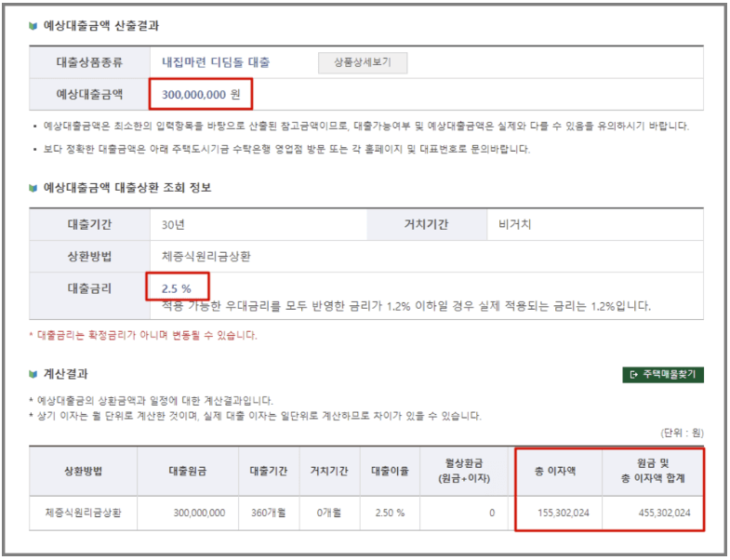Click the bullet icon beside 예상대출금액 대출상환 조회 정보

[x=33, y=188]
